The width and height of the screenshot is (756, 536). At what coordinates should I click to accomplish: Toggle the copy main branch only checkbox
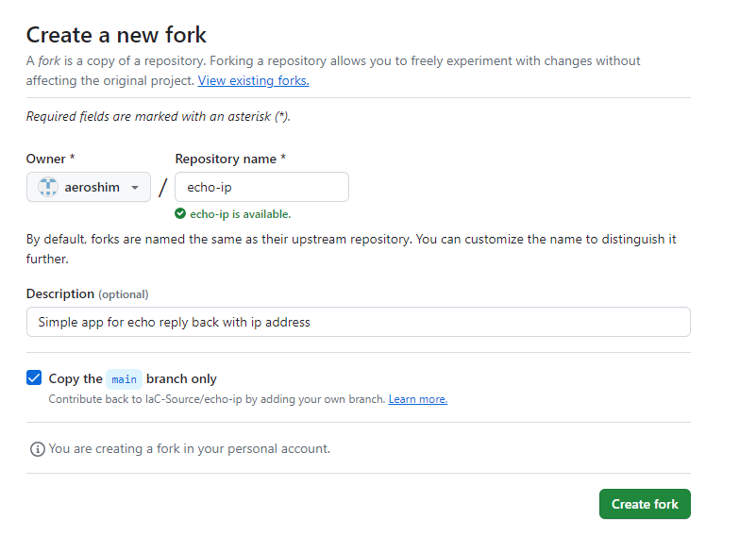[34, 378]
